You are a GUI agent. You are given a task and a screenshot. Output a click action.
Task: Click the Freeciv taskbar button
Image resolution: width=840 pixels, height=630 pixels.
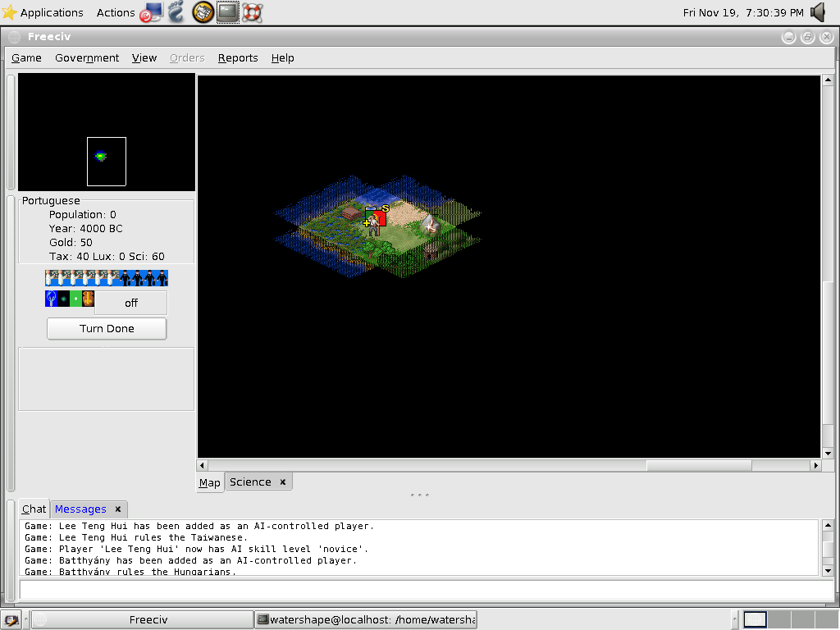tap(142, 620)
